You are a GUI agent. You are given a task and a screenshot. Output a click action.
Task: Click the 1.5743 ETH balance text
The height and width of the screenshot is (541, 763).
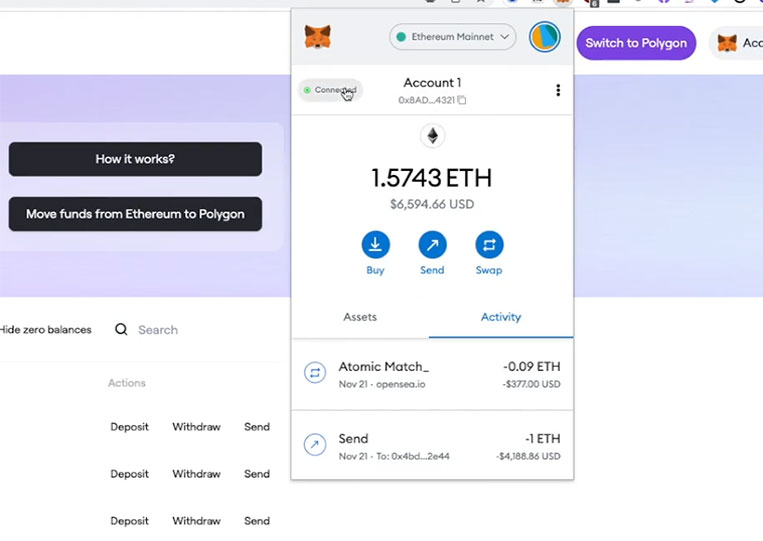coord(432,178)
